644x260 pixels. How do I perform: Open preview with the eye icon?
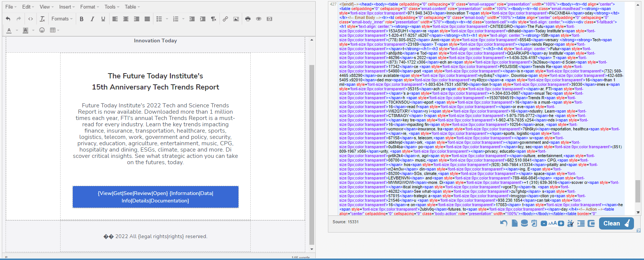point(258,19)
